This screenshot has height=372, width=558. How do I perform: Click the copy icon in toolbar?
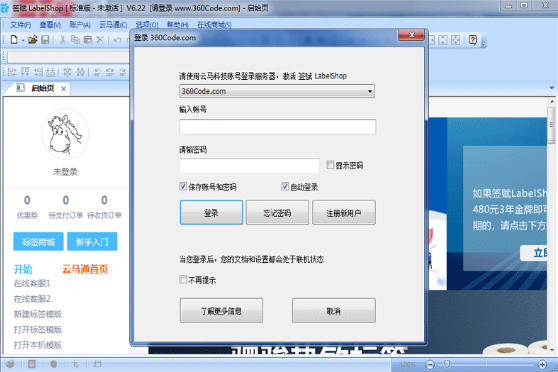(x=75, y=40)
